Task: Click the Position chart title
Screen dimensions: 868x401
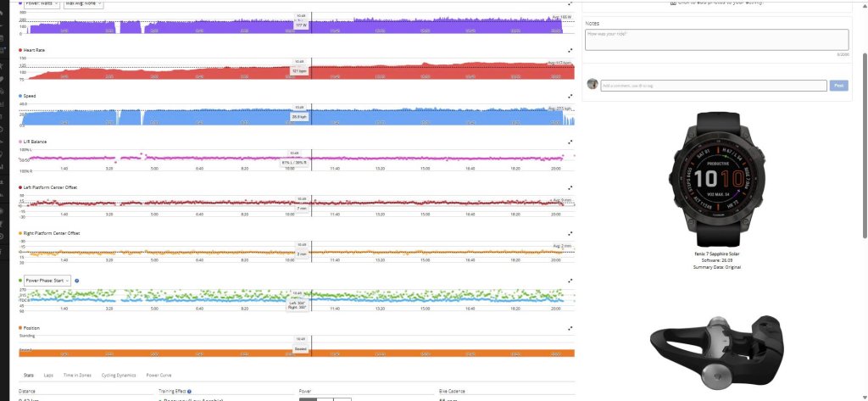Action: click(31, 328)
